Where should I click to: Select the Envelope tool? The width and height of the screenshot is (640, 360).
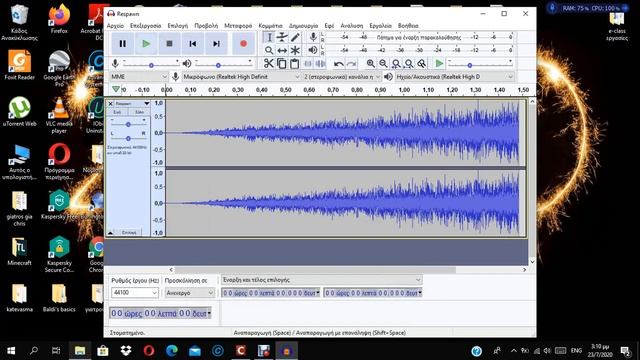pos(282,38)
